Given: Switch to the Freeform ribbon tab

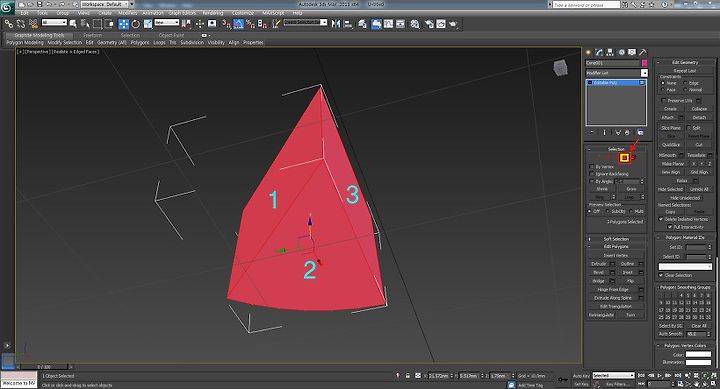Looking at the screenshot, I should [x=92, y=35].
